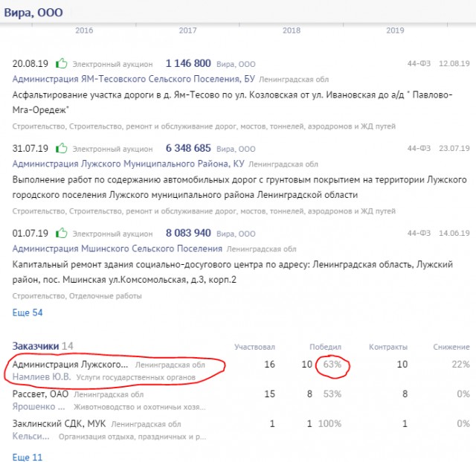Screen dimensions: 476x462
Task: Select 2019 on the timeline
Action: (x=395, y=31)
